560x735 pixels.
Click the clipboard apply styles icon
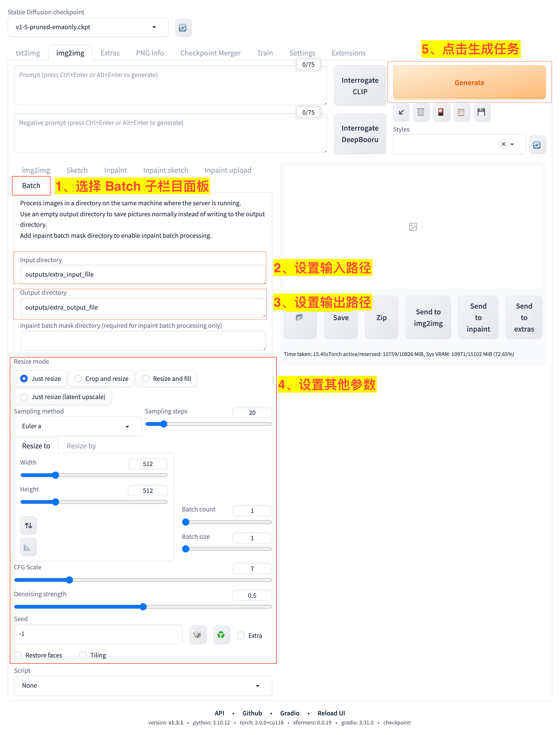pyautogui.click(x=461, y=112)
